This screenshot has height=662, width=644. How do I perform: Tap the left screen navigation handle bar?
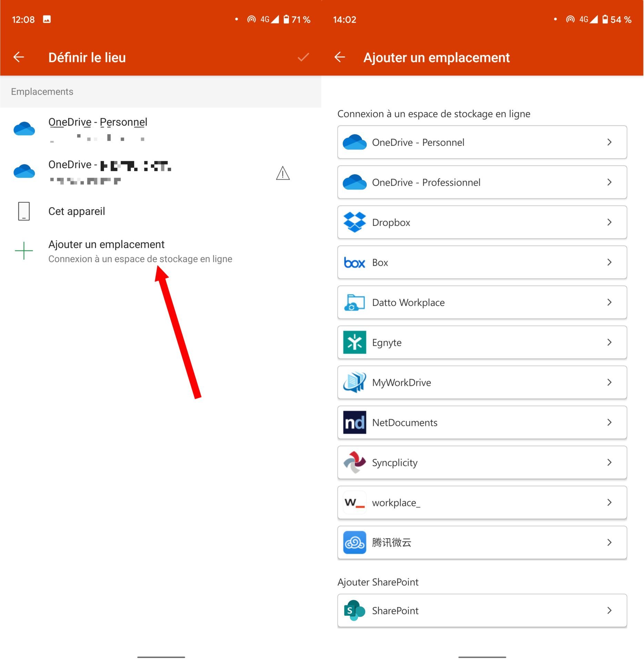161,657
